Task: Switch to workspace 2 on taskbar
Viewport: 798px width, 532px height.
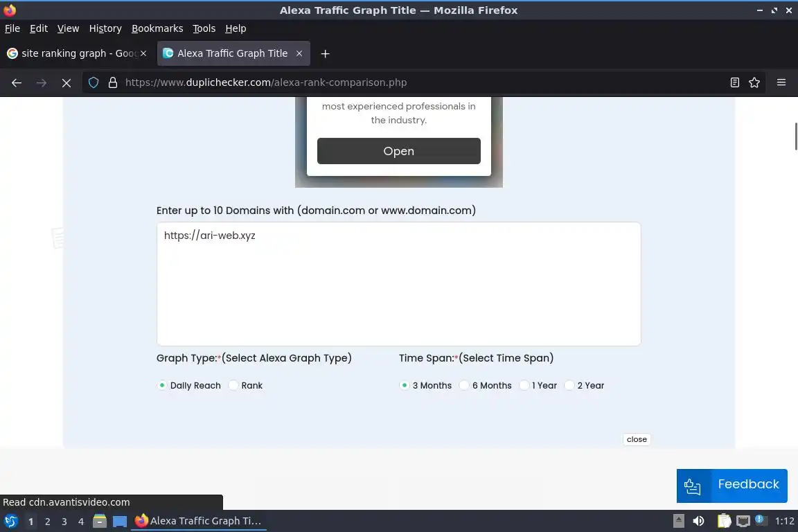Action: (47, 522)
